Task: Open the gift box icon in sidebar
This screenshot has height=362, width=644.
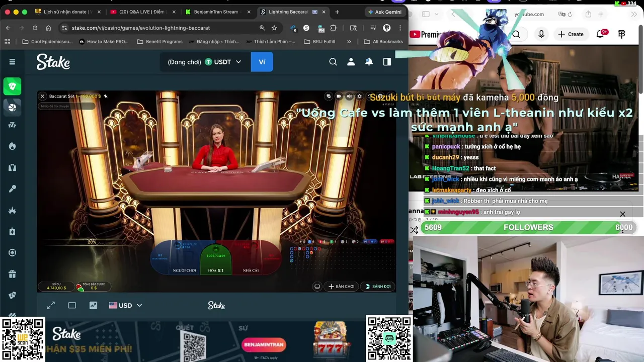Action: click(12, 274)
